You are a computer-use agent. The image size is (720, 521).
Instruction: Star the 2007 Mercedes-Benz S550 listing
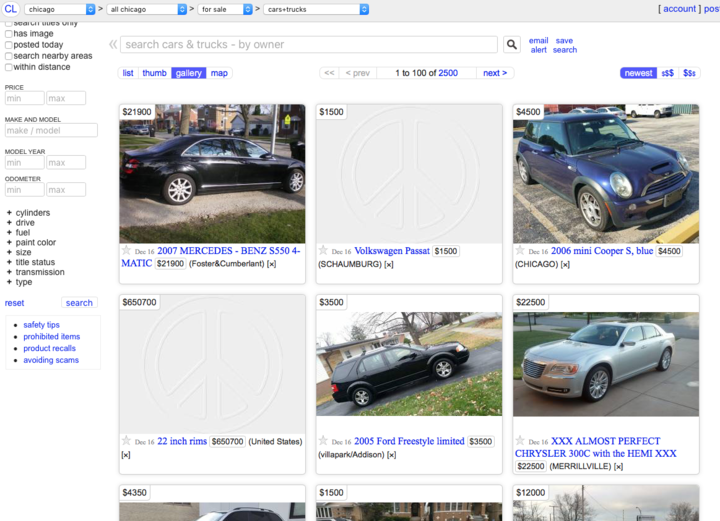pos(126,250)
